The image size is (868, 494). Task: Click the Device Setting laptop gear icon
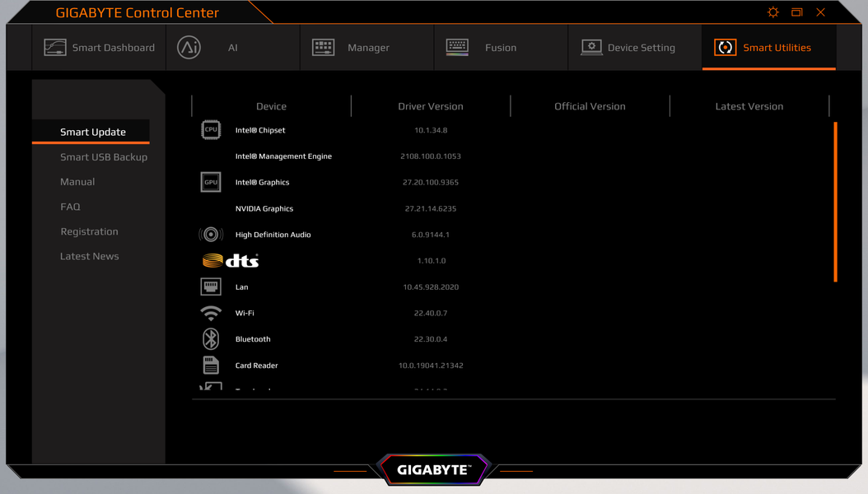(x=591, y=48)
